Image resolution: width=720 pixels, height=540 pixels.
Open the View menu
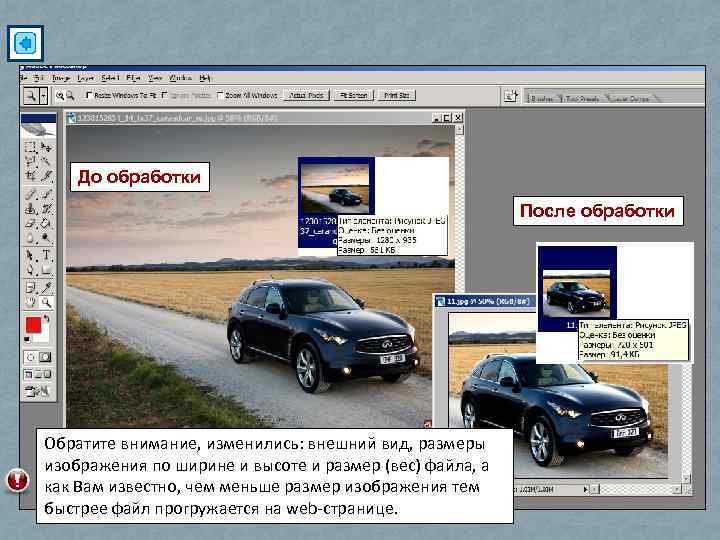pyautogui.click(x=155, y=78)
